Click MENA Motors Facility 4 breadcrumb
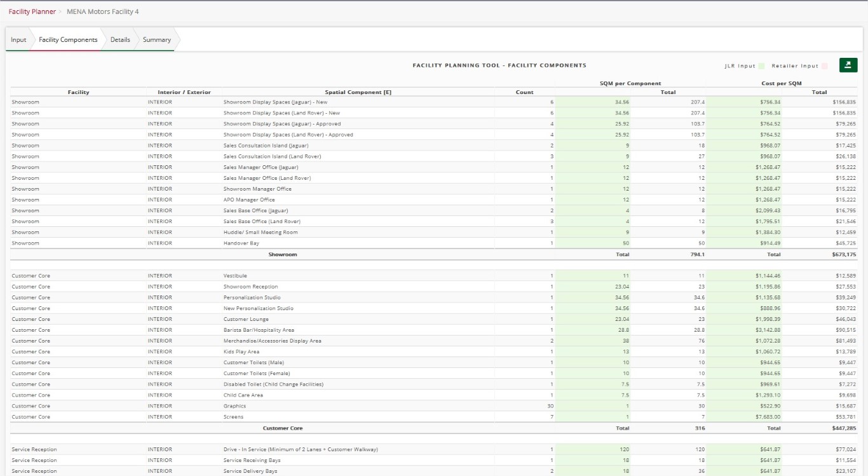The height and width of the screenshot is (476, 868). tap(102, 11)
